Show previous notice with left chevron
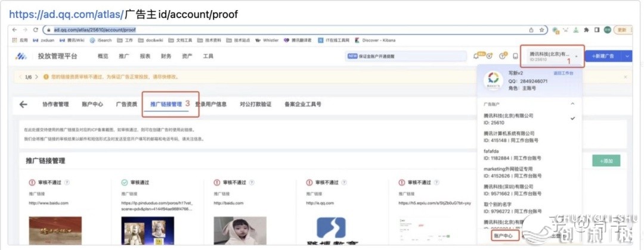This screenshot has height=250, width=644. [x=21, y=77]
